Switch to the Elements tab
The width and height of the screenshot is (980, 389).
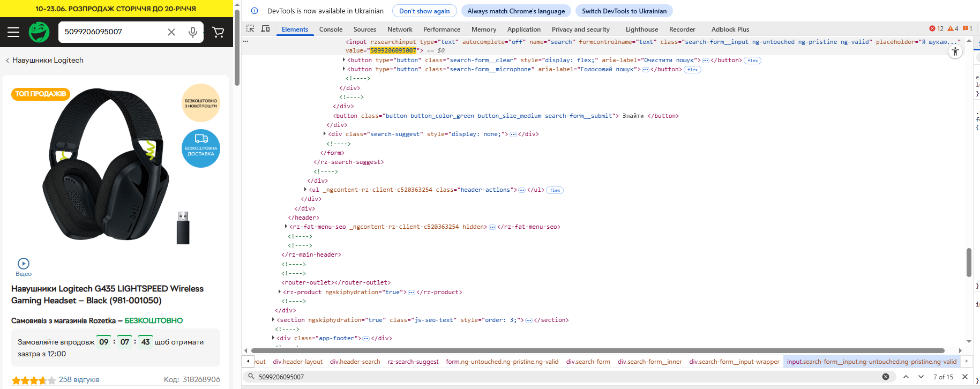click(x=295, y=29)
